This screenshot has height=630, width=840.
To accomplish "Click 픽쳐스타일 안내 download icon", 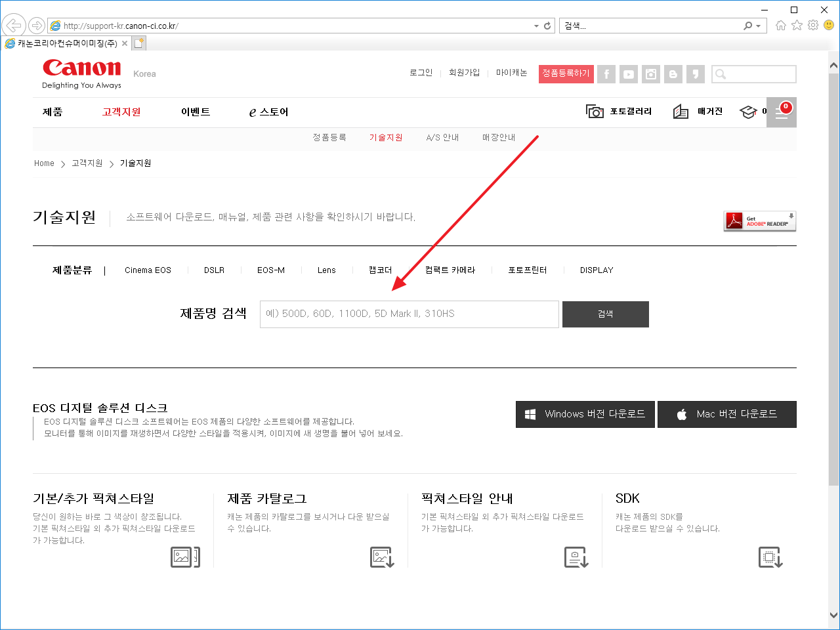I will coord(576,557).
